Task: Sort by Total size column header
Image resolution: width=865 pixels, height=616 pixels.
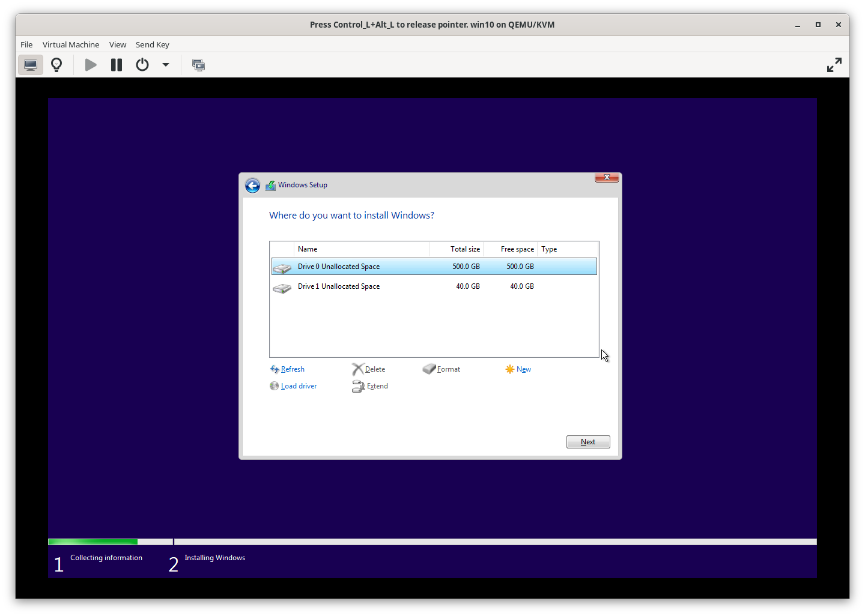Action: click(x=457, y=249)
